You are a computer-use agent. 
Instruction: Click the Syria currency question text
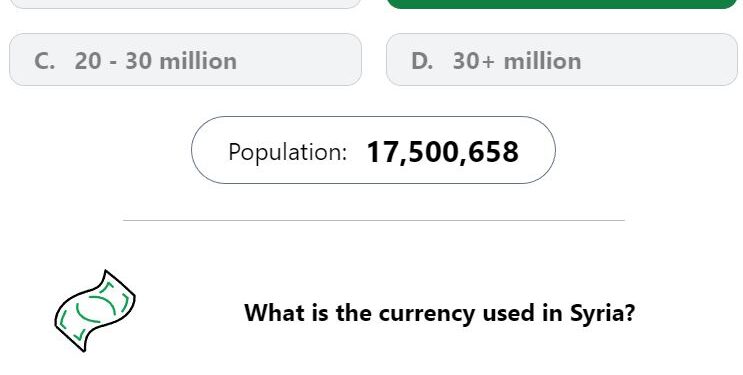click(x=439, y=313)
